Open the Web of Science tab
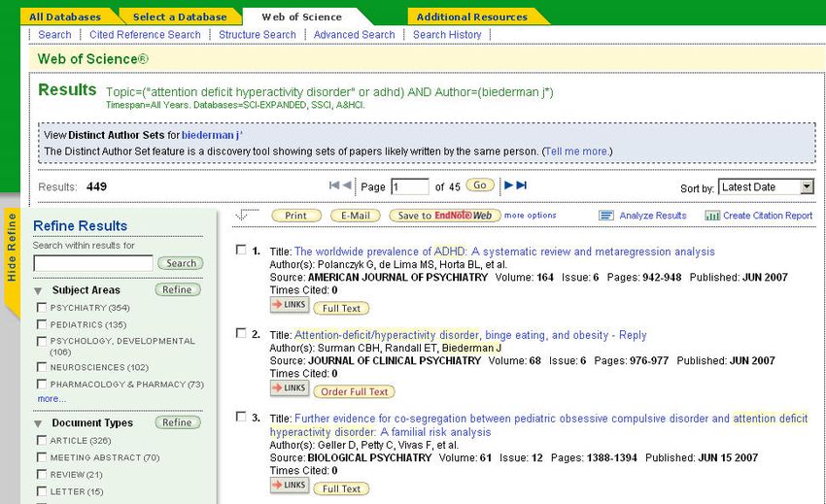Screen dimensions: 826x504 pos(302,17)
